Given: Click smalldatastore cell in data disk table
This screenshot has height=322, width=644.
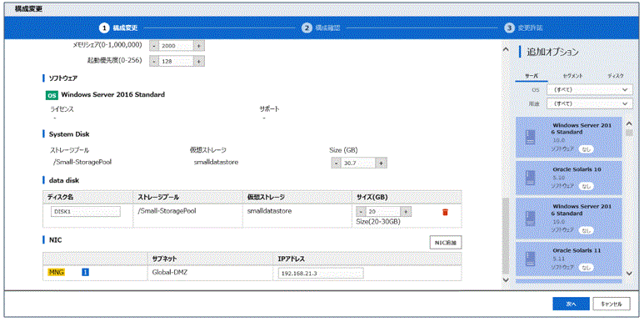Looking at the screenshot, I should point(269,211).
